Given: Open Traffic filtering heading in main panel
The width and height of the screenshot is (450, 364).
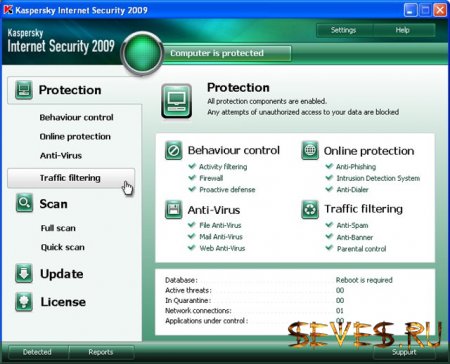Looking at the screenshot, I should click(364, 209).
